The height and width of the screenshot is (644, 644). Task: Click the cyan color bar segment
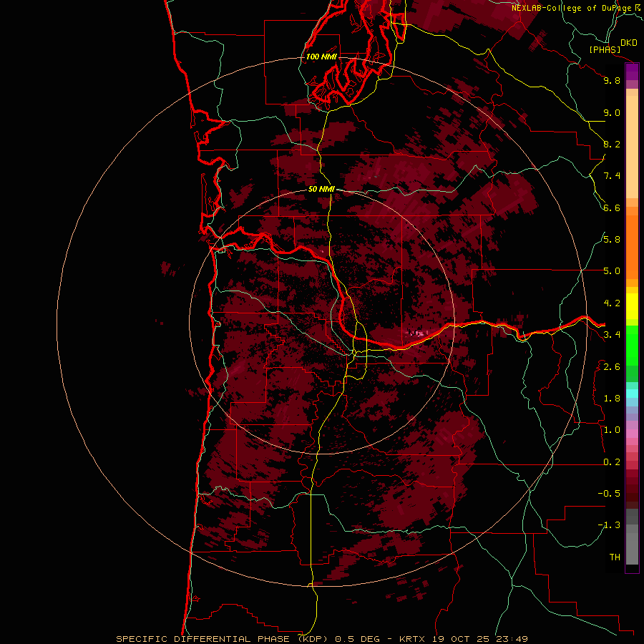632,394
